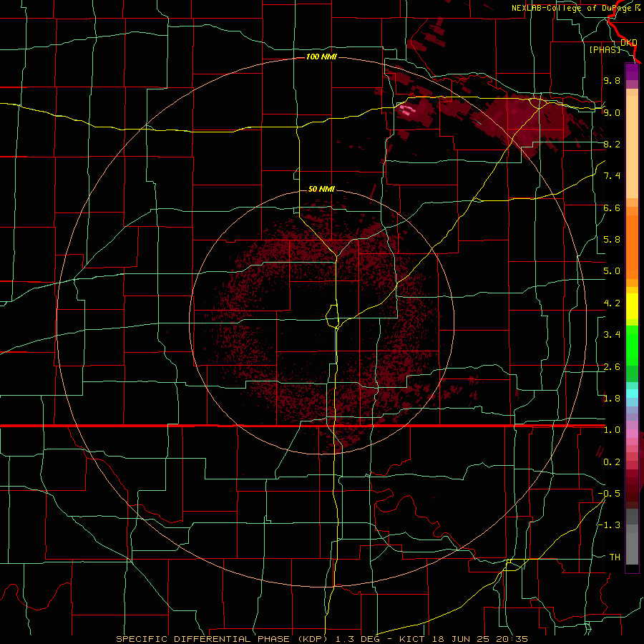Click the bright yellow band of the legend
This screenshot has width=644, height=644.
tap(632, 306)
